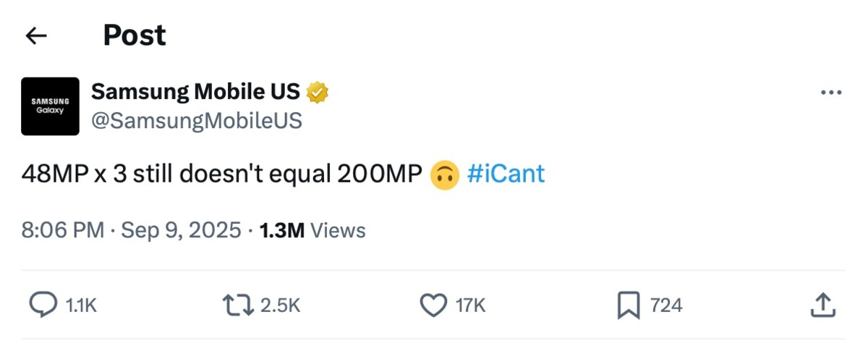Image resolution: width=868 pixels, height=341 pixels.
Task: Click the repost arrows icon
Action: pyautogui.click(x=238, y=306)
